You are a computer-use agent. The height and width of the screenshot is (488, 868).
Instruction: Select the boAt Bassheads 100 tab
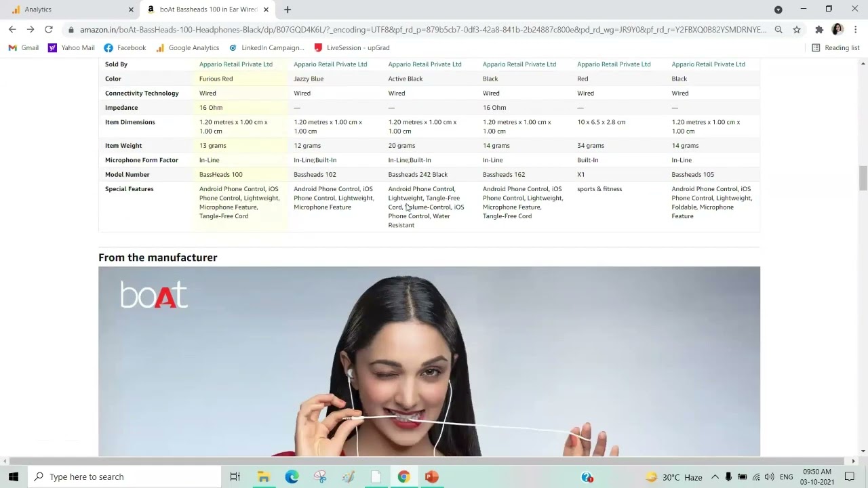pyautogui.click(x=208, y=9)
